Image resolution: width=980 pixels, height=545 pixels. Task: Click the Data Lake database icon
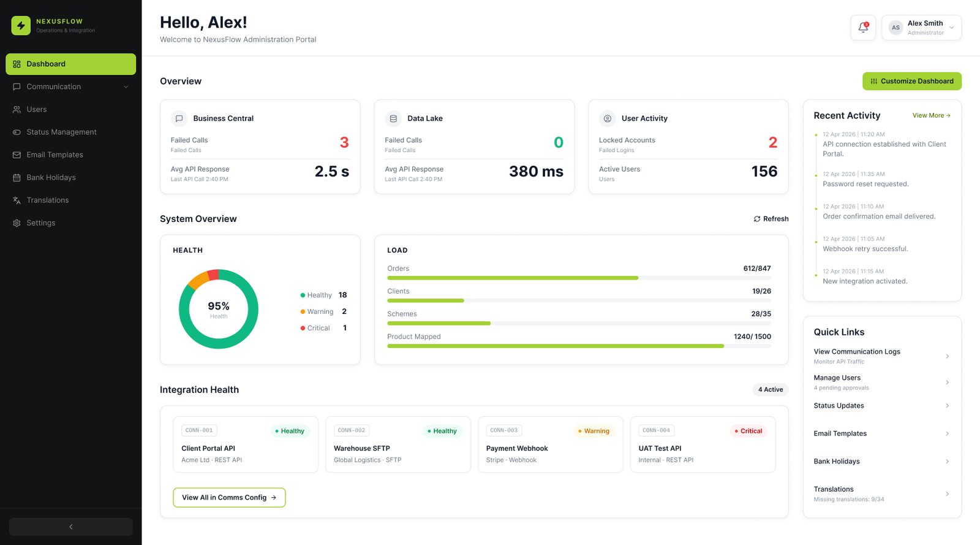(x=393, y=118)
